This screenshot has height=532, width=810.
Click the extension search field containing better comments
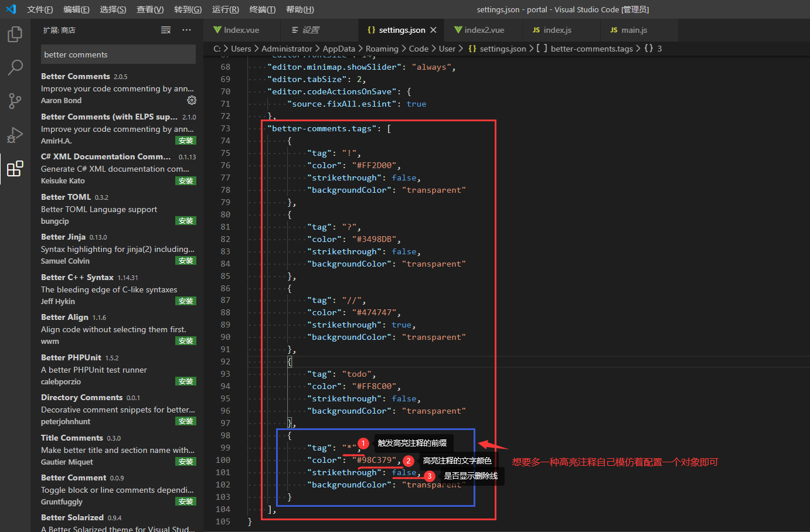(118, 54)
